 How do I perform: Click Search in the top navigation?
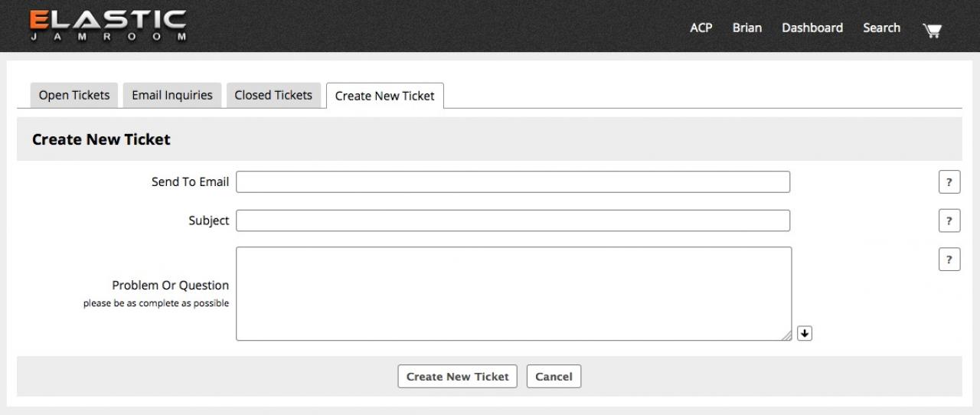tap(881, 28)
